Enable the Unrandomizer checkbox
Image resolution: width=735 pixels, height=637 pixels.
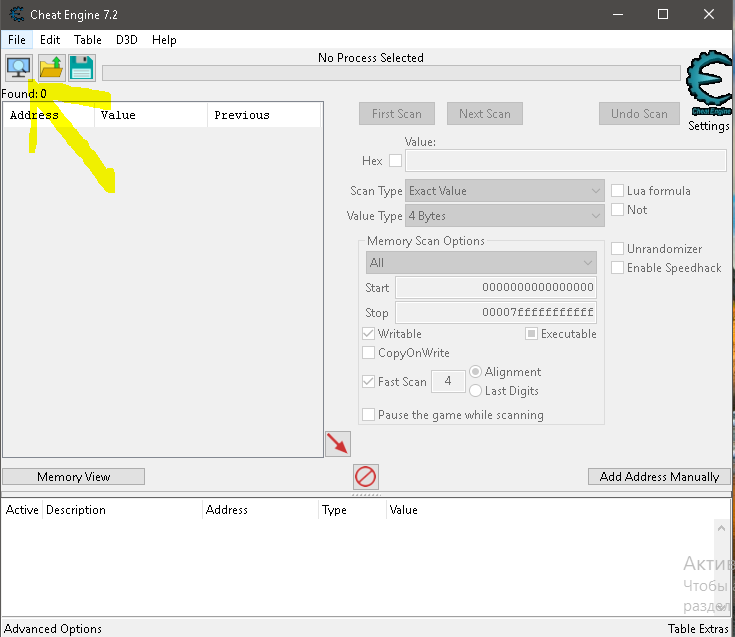[618, 248]
